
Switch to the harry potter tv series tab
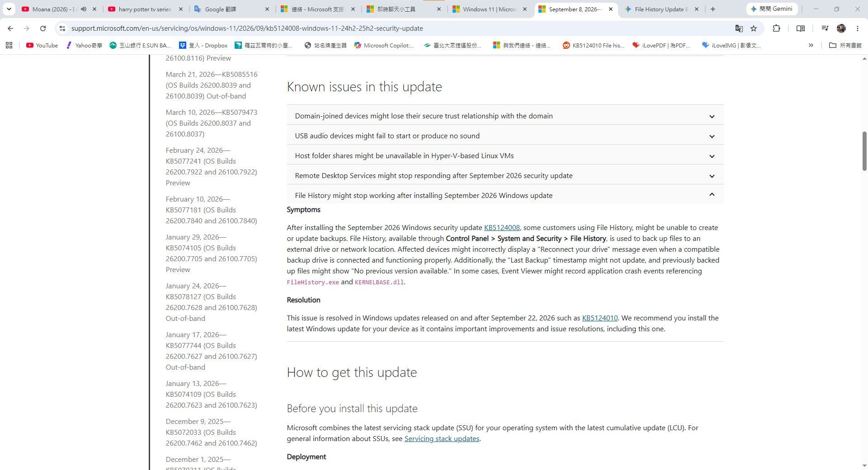(145, 9)
